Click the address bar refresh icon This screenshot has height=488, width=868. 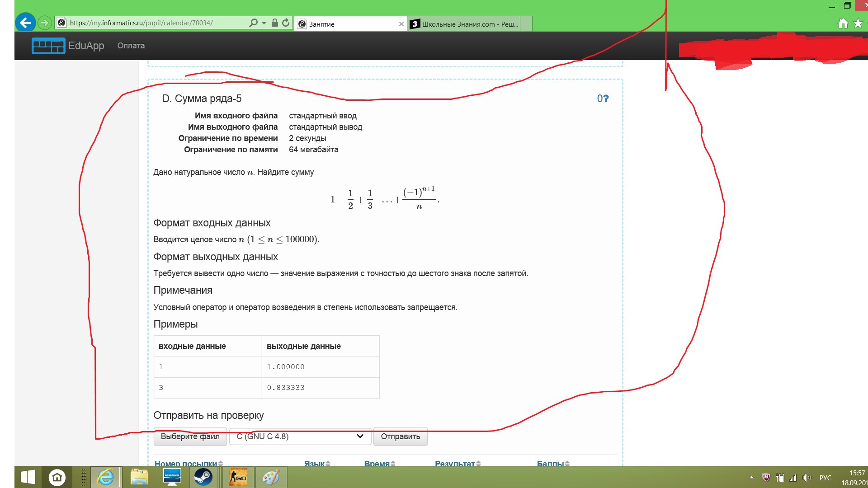pyautogui.click(x=286, y=23)
